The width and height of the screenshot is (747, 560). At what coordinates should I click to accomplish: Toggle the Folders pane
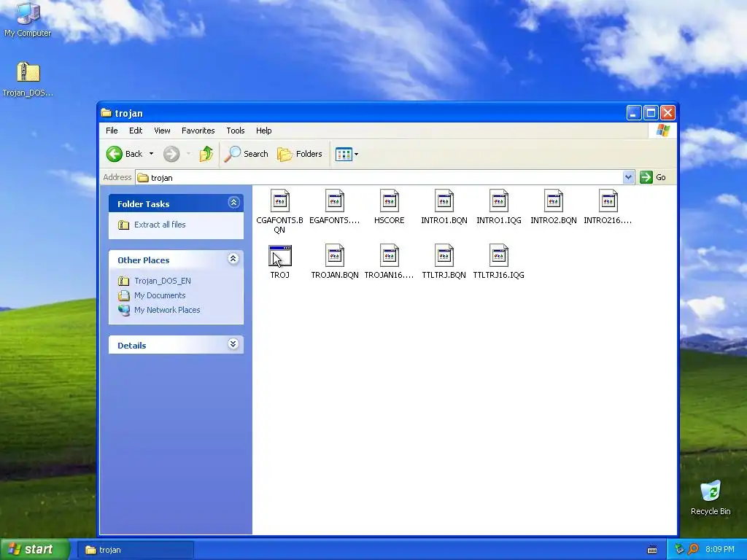click(x=300, y=154)
